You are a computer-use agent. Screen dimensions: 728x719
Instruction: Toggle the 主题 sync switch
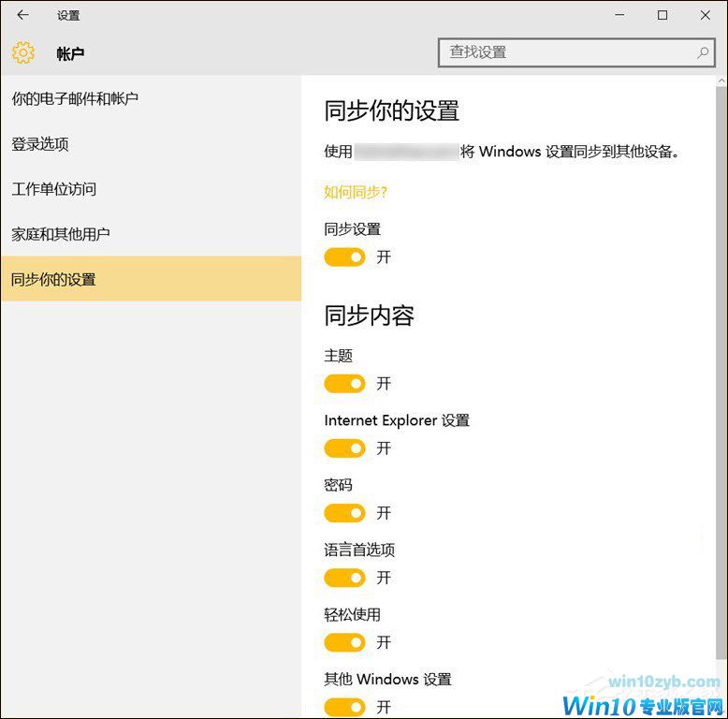344,384
